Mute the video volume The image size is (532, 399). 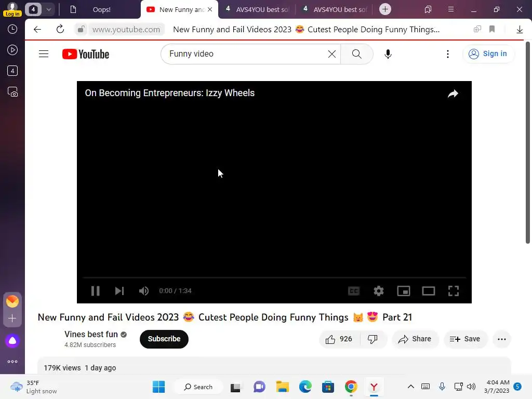tap(144, 291)
